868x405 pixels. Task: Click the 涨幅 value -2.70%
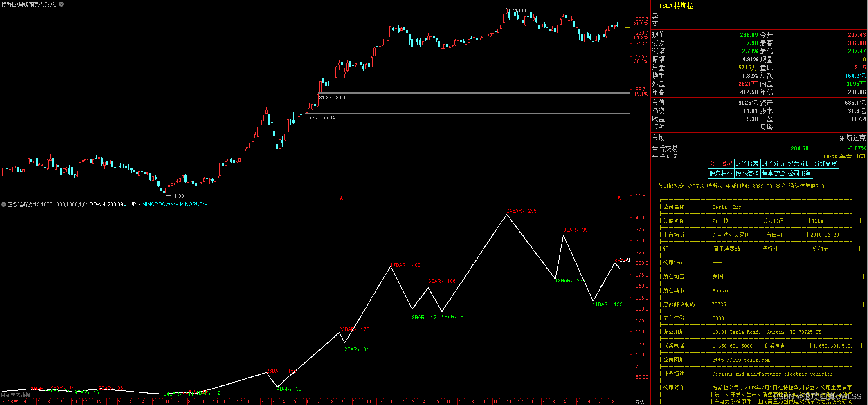click(749, 51)
